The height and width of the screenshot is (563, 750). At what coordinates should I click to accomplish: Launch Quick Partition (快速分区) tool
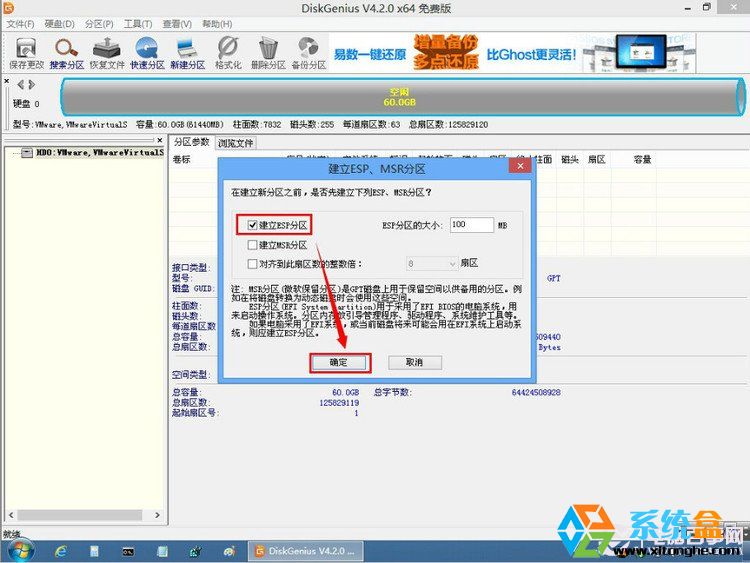pyautogui.click(x=147, y=53)
